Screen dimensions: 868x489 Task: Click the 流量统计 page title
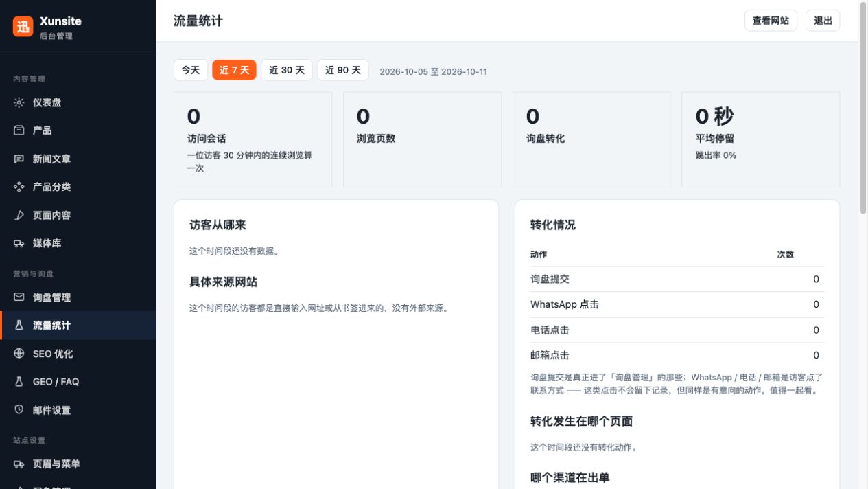coord(198,21)
